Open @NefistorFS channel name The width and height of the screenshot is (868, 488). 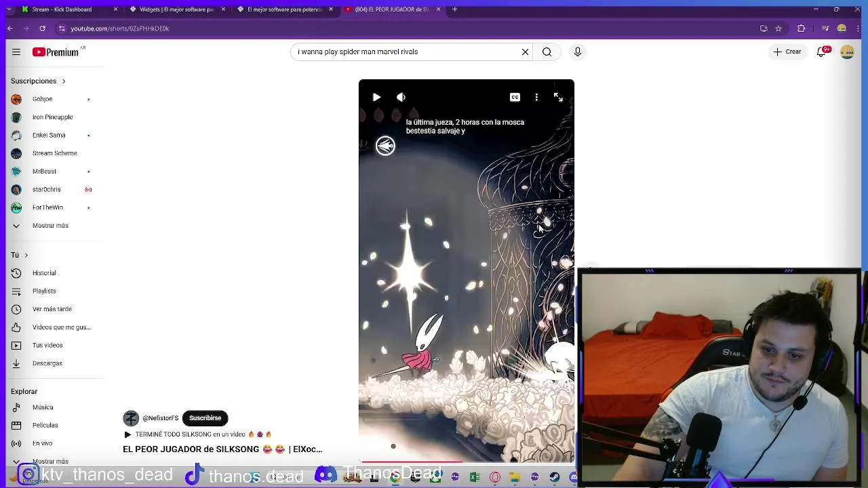click(161, 418)
